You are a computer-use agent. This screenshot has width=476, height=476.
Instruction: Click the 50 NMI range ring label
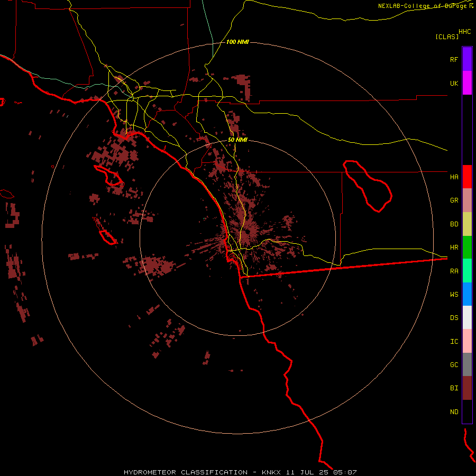click(237, 140)
